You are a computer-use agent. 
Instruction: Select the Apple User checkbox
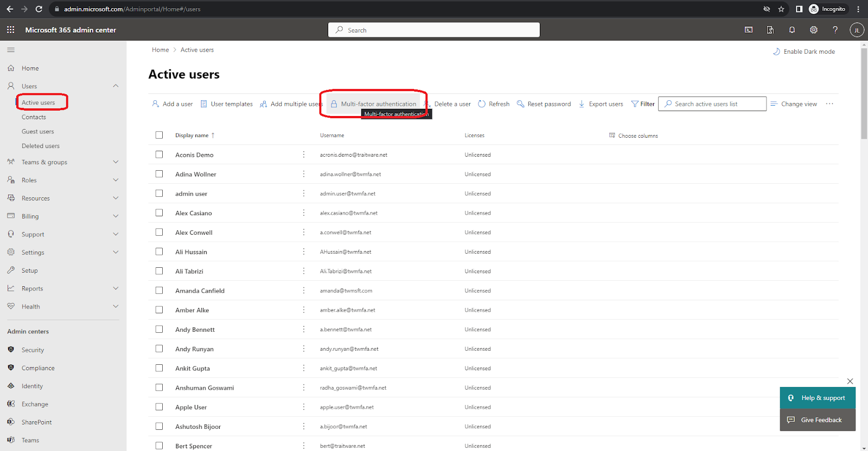(x=159, y=407)
